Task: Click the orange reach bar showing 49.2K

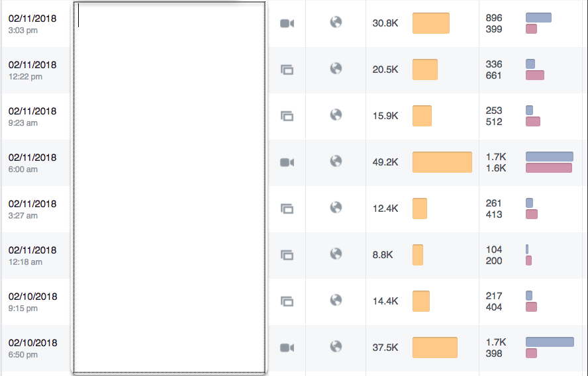Action: pos(442,162)
